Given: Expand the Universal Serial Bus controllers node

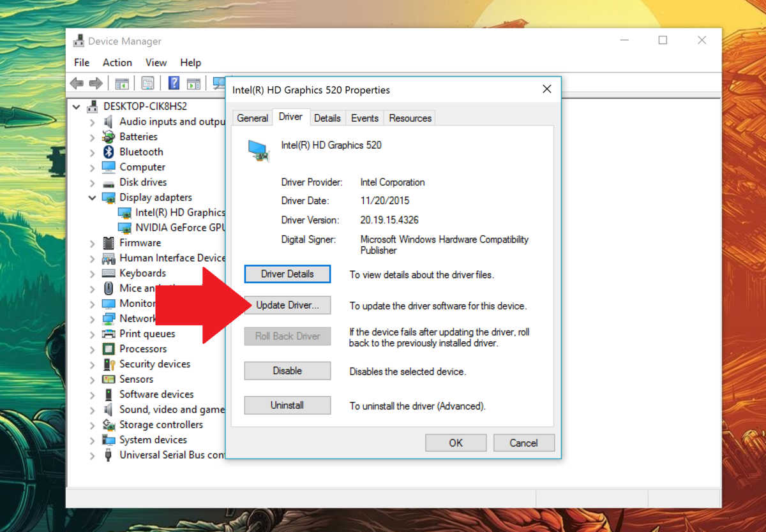Looking at the screenshot, I should tap(92, 455).
